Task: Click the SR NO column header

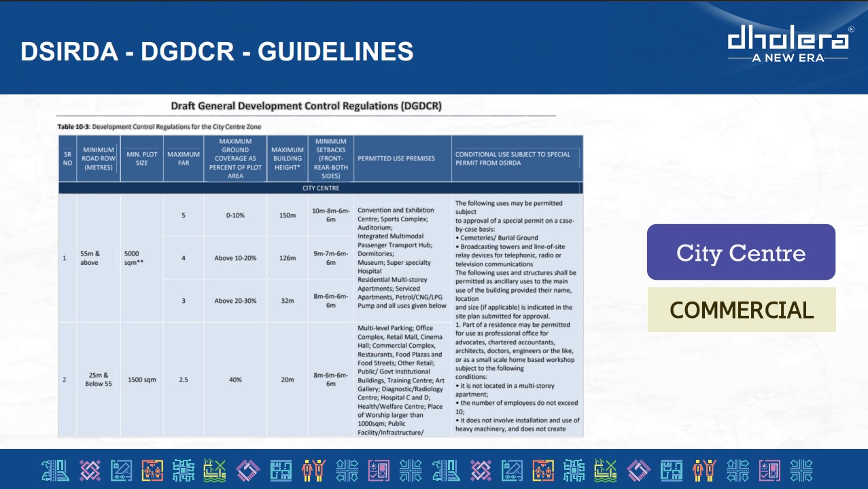Action: click(67, 158)
